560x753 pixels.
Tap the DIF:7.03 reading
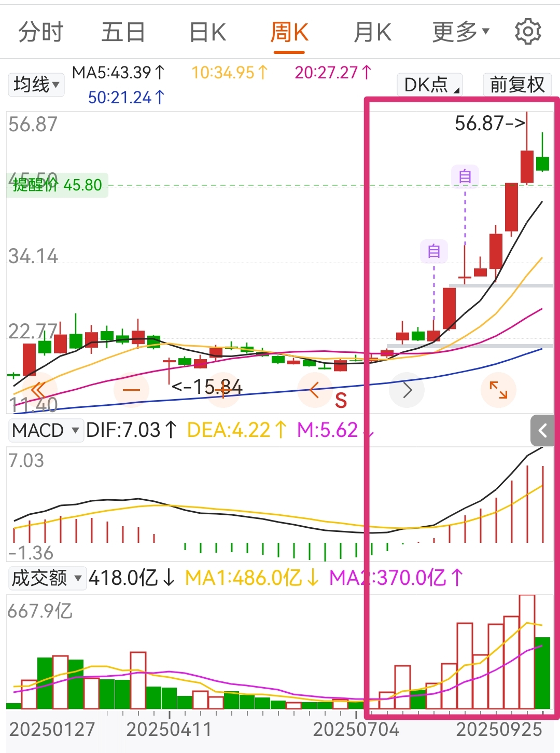point(132,430)
